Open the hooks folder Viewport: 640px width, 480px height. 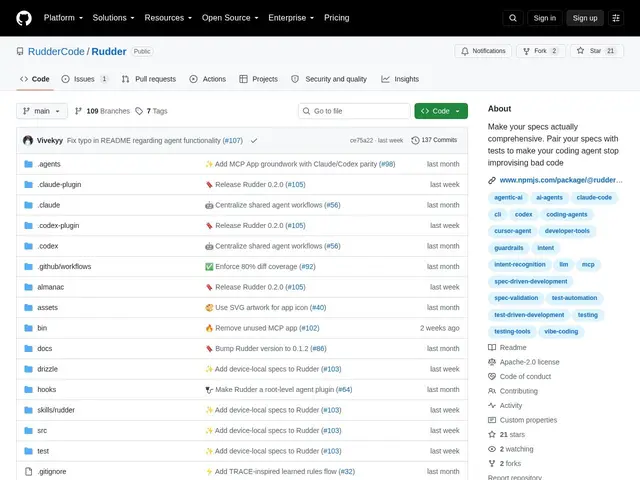click(47, 389)
